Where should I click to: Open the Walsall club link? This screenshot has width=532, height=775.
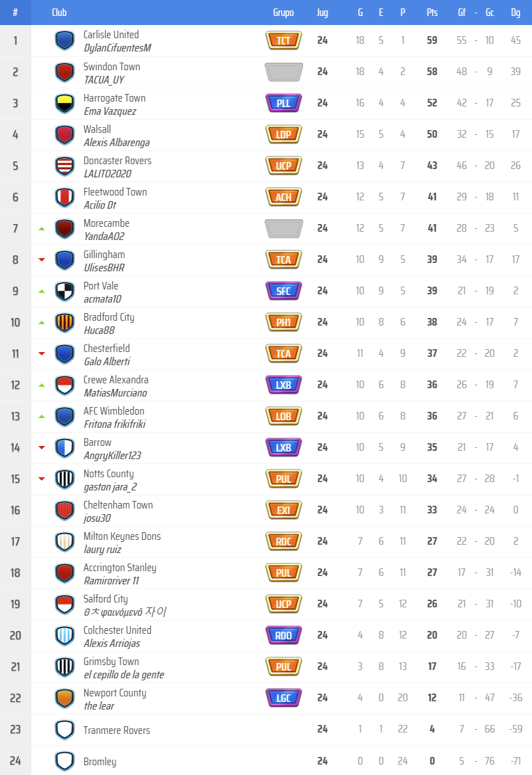tap(97, 129)
